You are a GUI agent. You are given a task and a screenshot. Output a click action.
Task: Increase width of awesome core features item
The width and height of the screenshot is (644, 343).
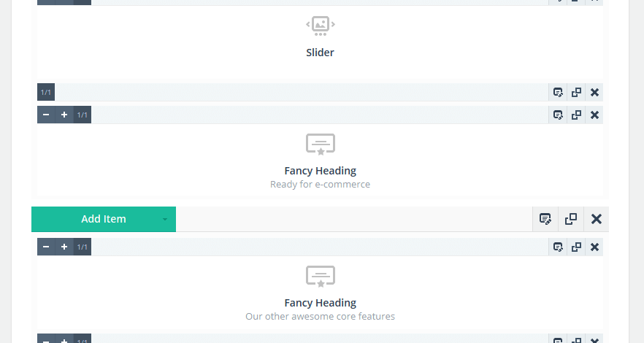point(64,247)
